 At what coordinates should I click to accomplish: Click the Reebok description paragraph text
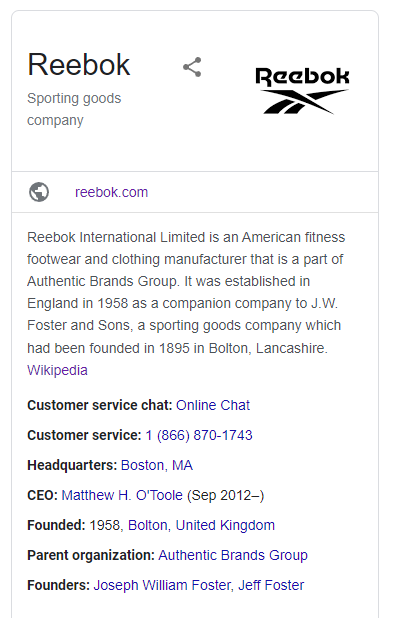185,292
